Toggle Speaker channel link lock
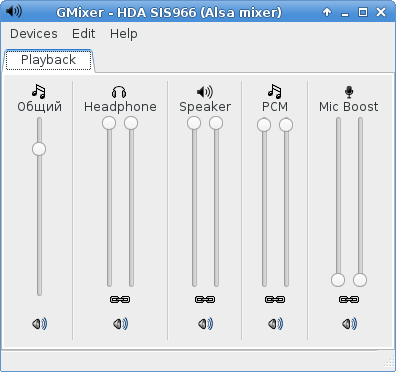The width and height of the screenshot is (396, 372). point(205,299)
